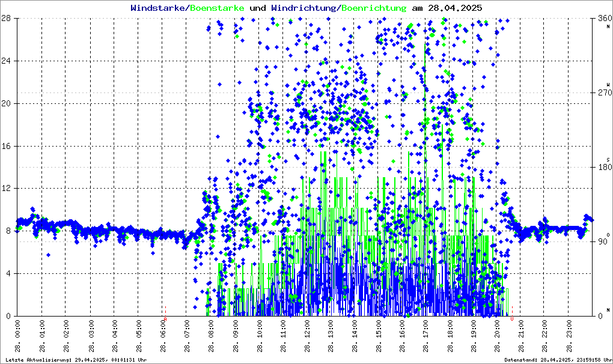Click the 'Letzte Aktualisierung' timestamp text
613x364 pixels.
(x=76, y=360)
